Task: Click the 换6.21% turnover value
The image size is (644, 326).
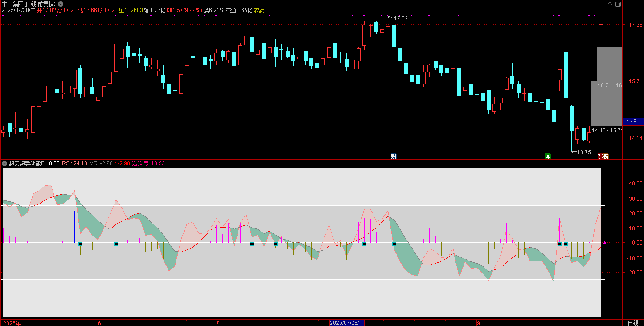Action: (214, 10)
